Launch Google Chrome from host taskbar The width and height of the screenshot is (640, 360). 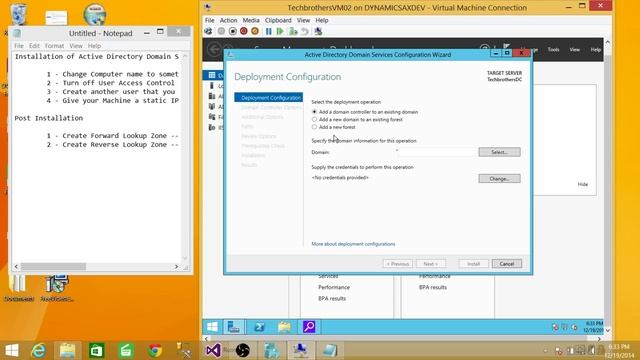coord(155,350)
